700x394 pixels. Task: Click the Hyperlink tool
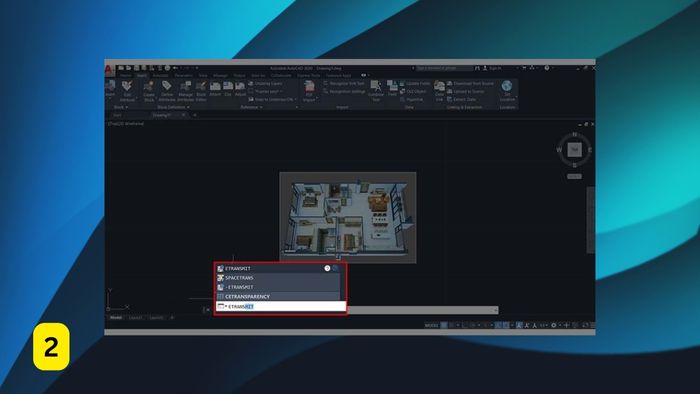click(x=412, y=100)
